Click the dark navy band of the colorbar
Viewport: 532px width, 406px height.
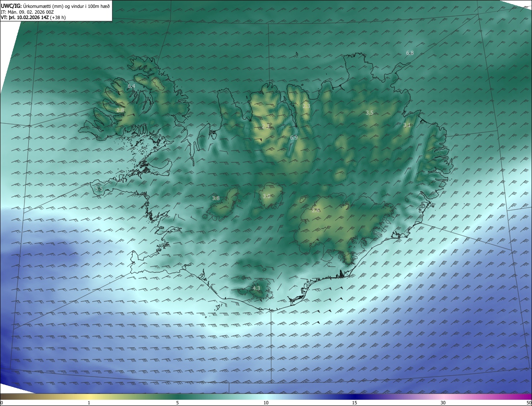(x=355, y=397)
